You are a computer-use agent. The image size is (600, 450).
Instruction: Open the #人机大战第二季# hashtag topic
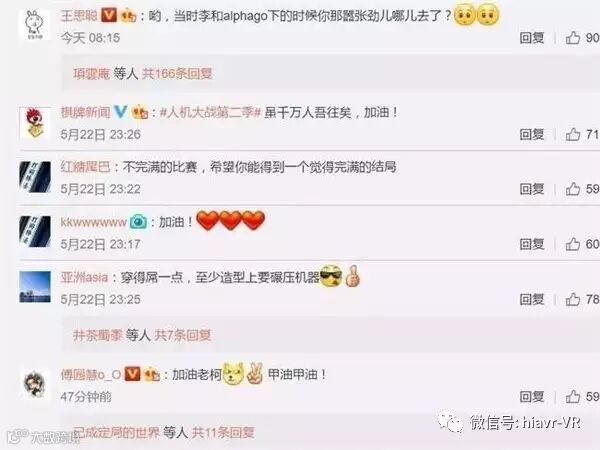210,112
